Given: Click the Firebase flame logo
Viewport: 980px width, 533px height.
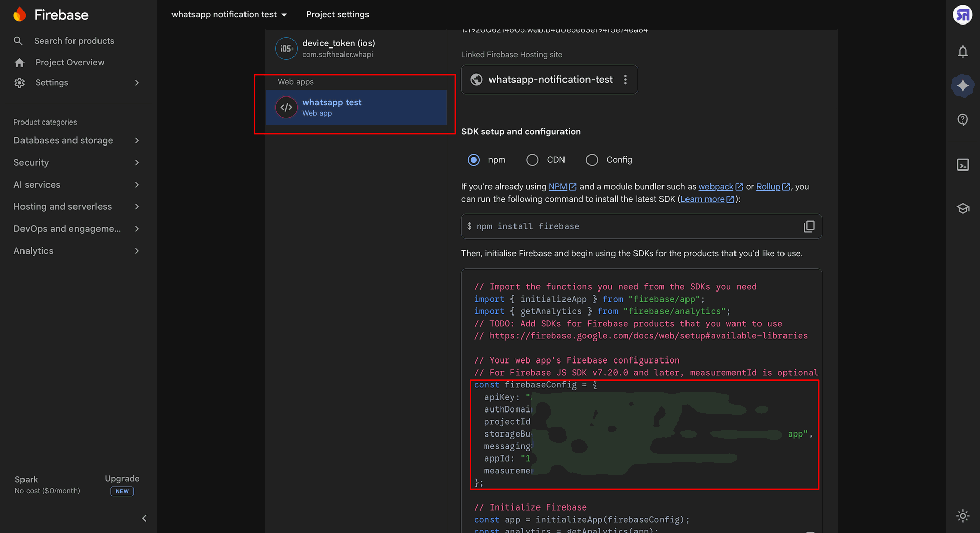Looking at the screenshot, I should click(x=19, y=14).
